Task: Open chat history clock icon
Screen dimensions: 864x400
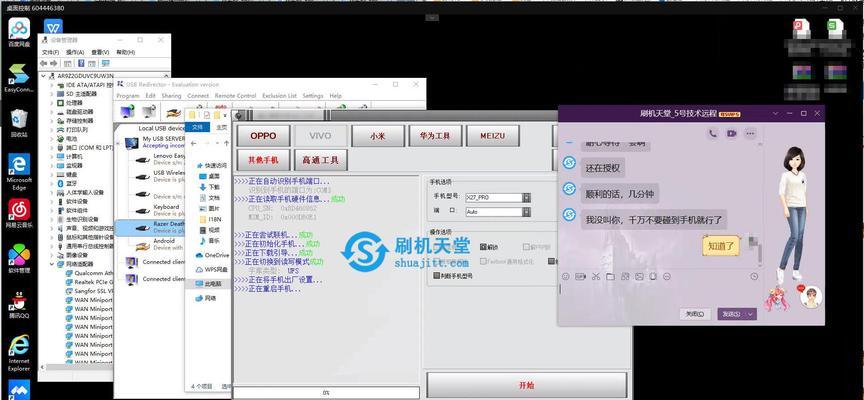Action: pos(754,277)
